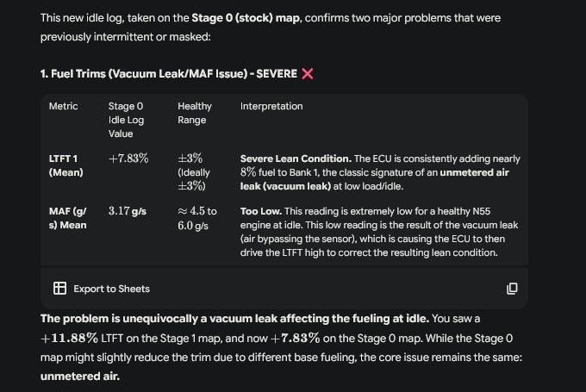Click the Healthy Range column header
The image size is (586, 392).
[195, 113]
